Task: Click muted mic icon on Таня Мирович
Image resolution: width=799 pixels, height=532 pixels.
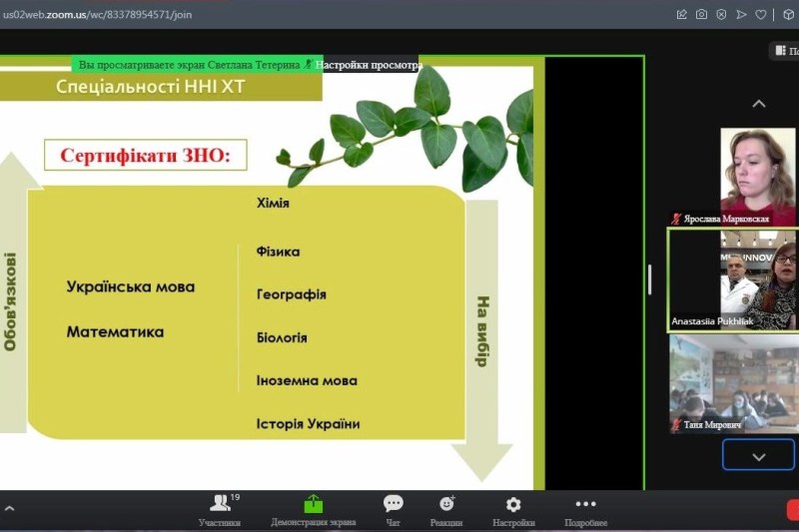Action: click(x=676, y=424)
